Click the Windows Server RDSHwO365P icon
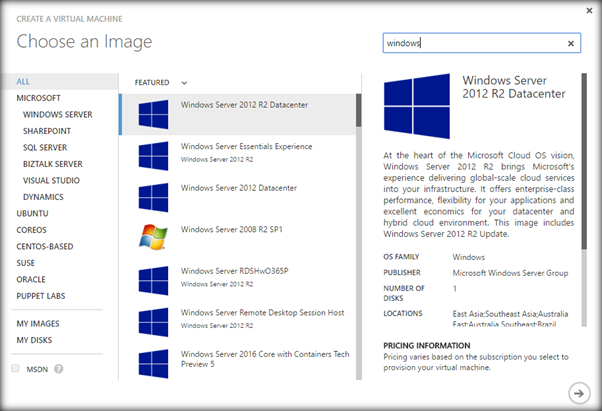602x411 pixels. click(x=153, y=281)
